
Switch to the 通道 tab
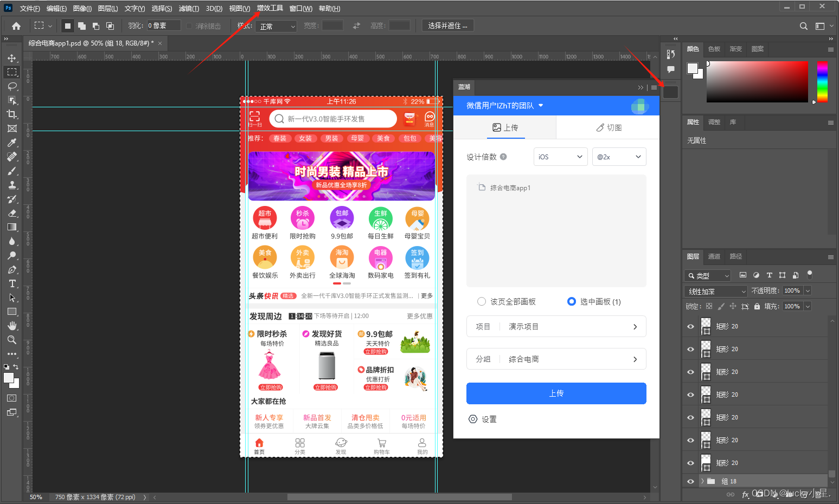714,256
